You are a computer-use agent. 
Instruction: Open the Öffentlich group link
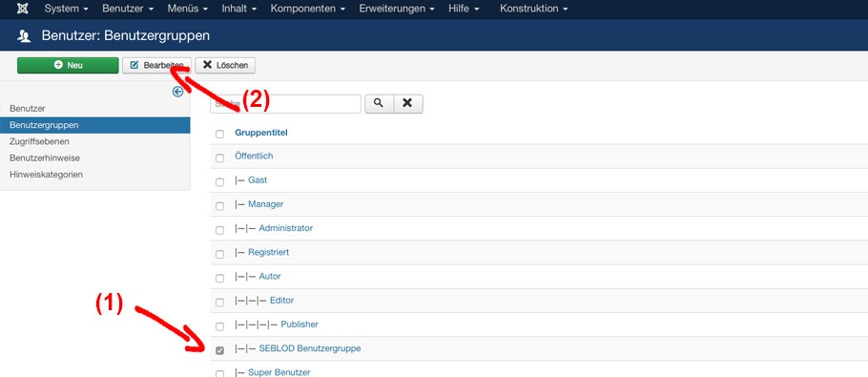pos(254,157)
